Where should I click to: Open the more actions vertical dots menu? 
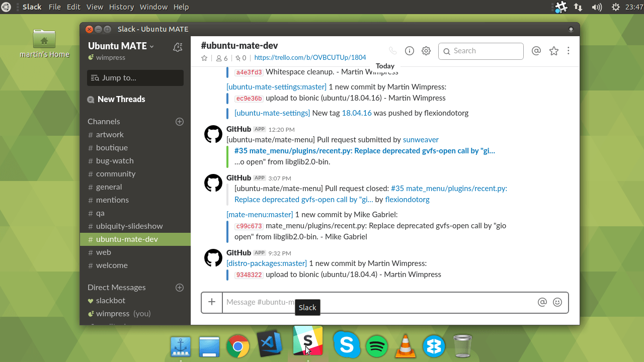click(569, 51)
